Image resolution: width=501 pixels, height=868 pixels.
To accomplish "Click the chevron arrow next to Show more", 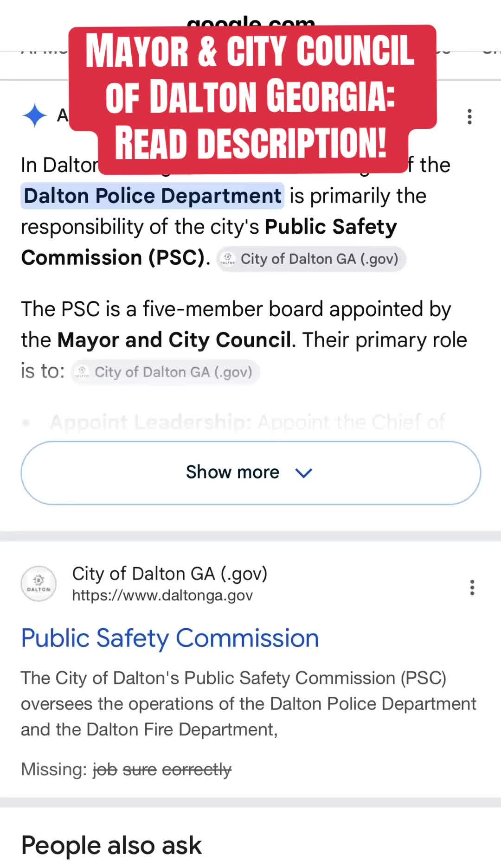I will pos(304,472).
